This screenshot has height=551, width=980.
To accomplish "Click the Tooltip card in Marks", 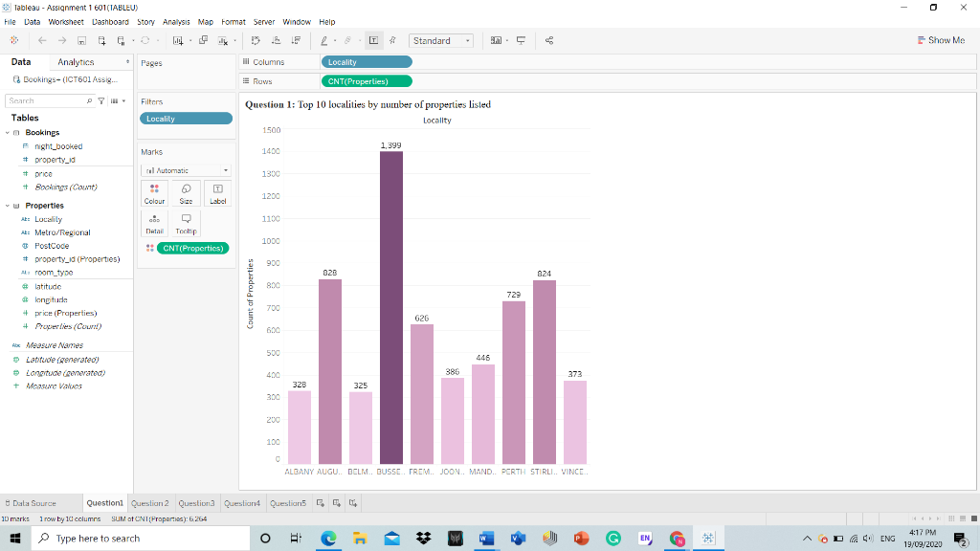I will click(185, 227).
